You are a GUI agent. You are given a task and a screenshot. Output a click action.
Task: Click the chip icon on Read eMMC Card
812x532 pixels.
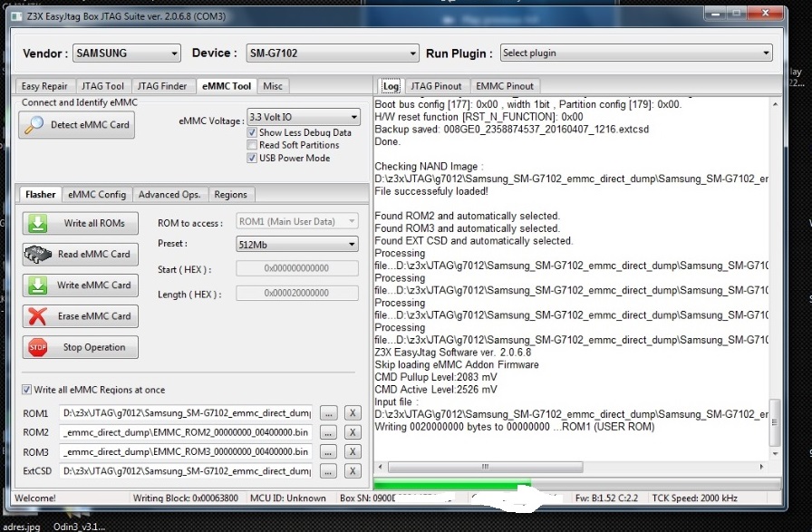coord(37,255)
